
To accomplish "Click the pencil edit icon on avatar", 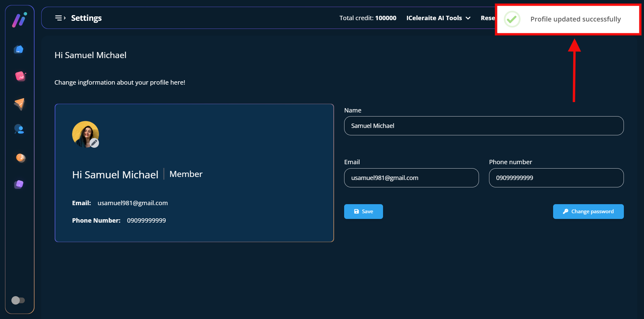I will (94, 143).
